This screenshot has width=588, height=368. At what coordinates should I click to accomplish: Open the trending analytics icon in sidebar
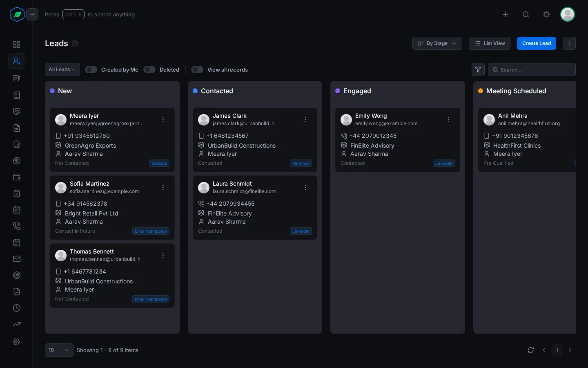coord(17,324)
